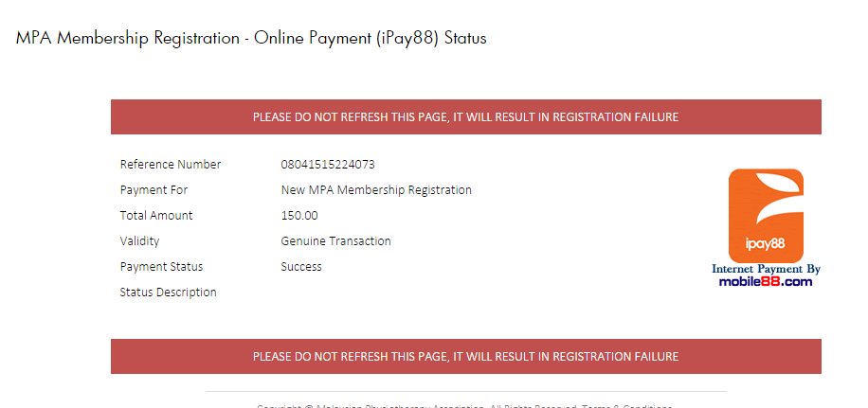Screen dimensions: 868x408
Task: Click the 150.00 amount value
Action: point(299,216)
